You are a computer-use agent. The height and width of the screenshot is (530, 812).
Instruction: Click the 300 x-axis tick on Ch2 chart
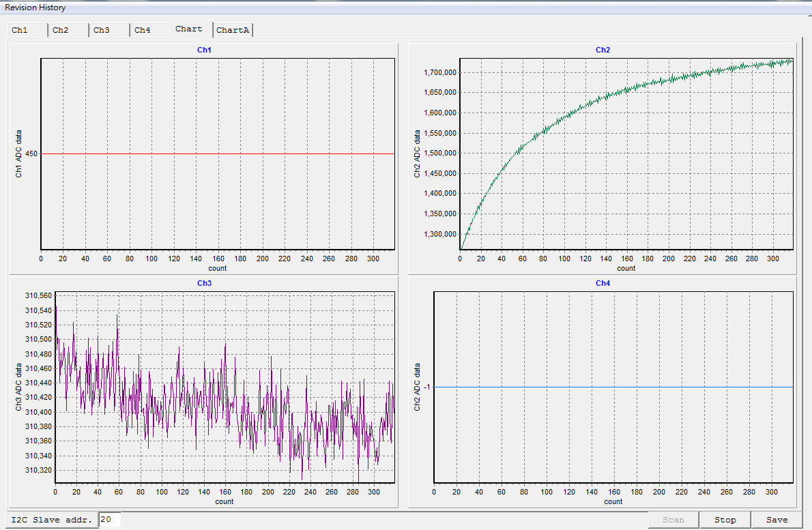[x=772, y=259]
